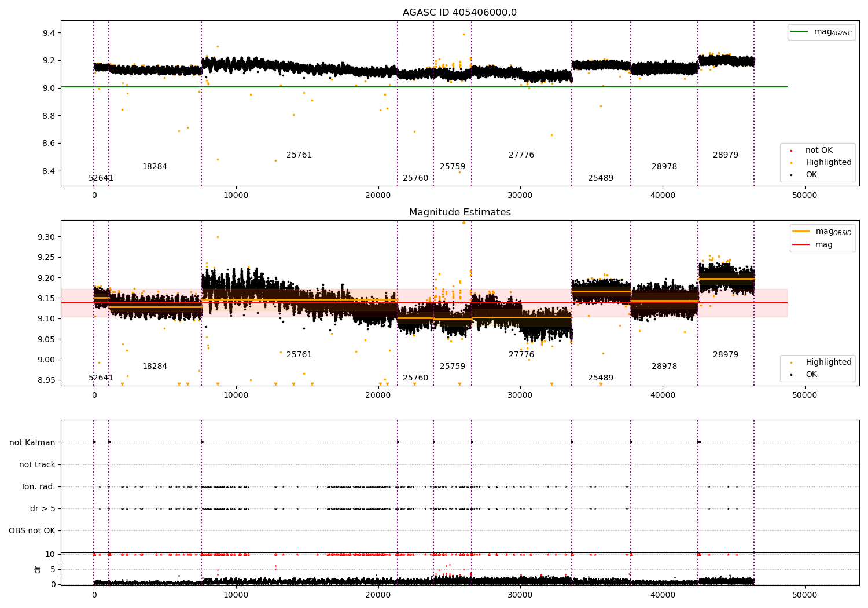Click obsid label 25760 in AGASC plot
This screenshot has height=608, width=868.
(415, 178)
